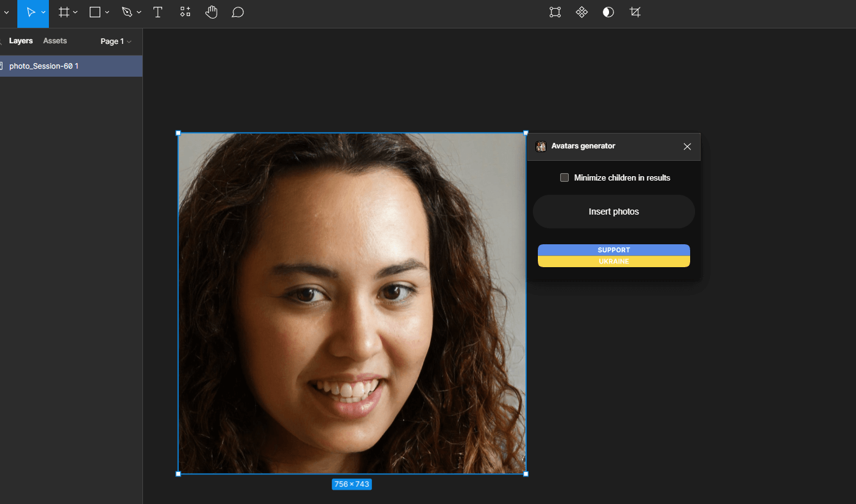856x504 pixels.
Task: Open the Pen tool dropdown
Action: tap(139, 12)
